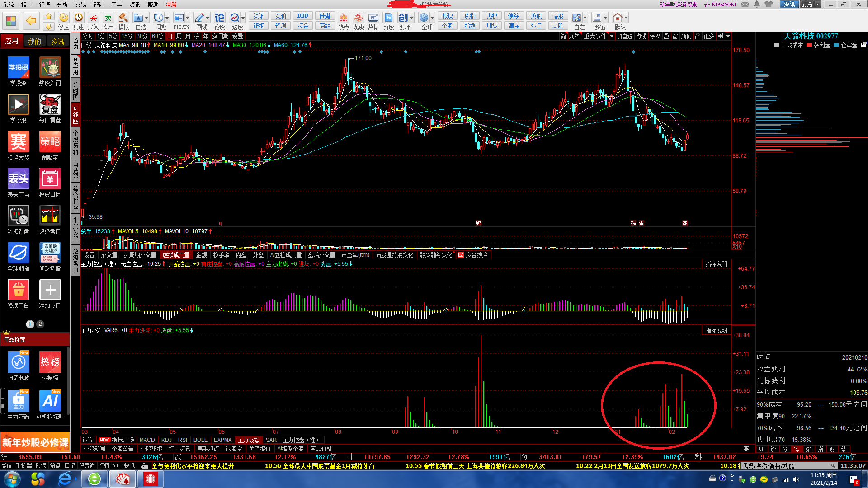This screenshot has width=868, height=488.
Task: Open the 分析 menu
Action: [x=62, y=5]
